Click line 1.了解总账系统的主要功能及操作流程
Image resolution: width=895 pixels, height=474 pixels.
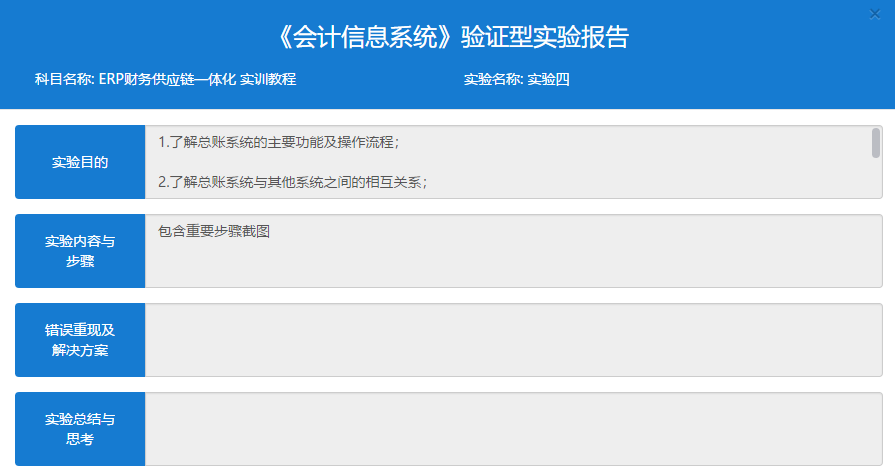pyautogui.click(x=279, y=142)
